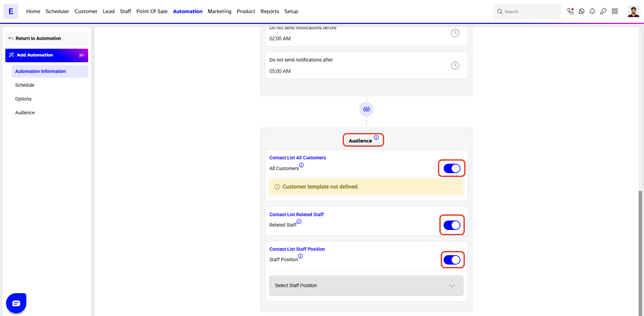Disable the All Customers toggle
Viewport: 644px width, 316px height.
coord(452,168)
